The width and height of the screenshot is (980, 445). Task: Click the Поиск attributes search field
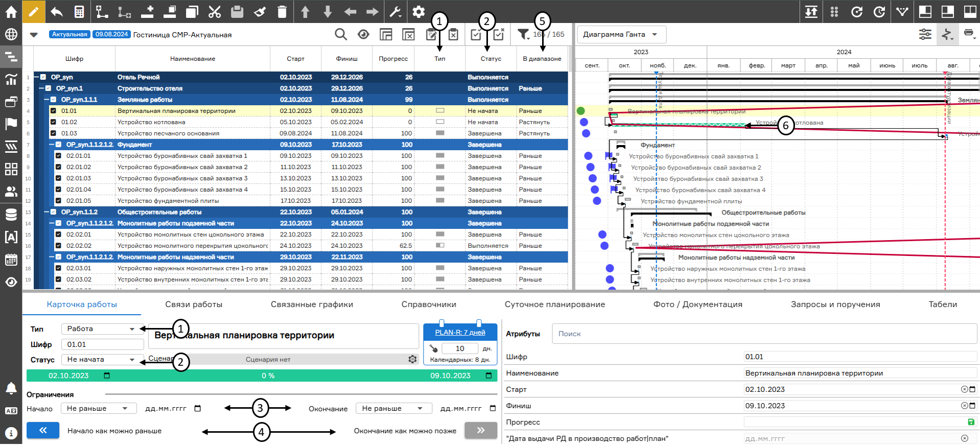click(x=764, y=334)
